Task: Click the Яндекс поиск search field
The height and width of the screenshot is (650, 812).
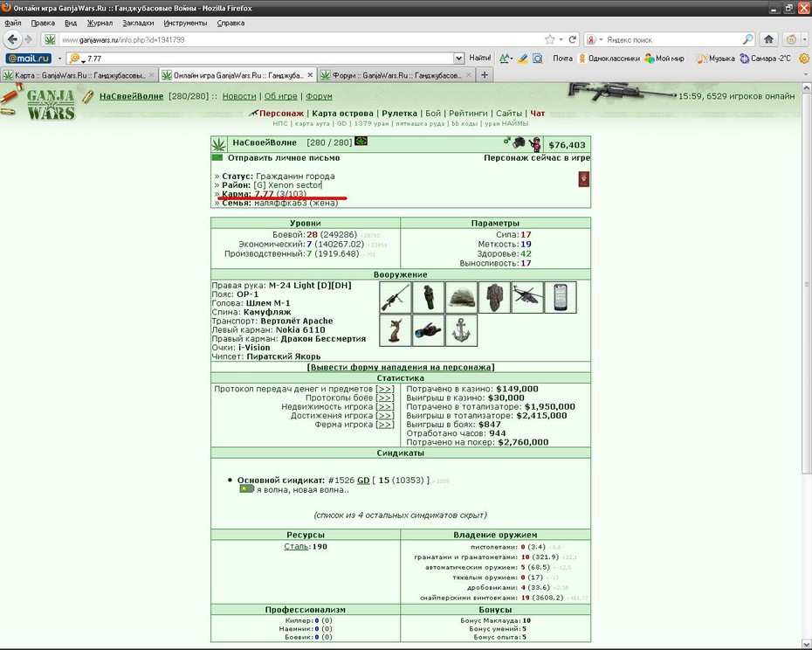Action: pos(673,39)
